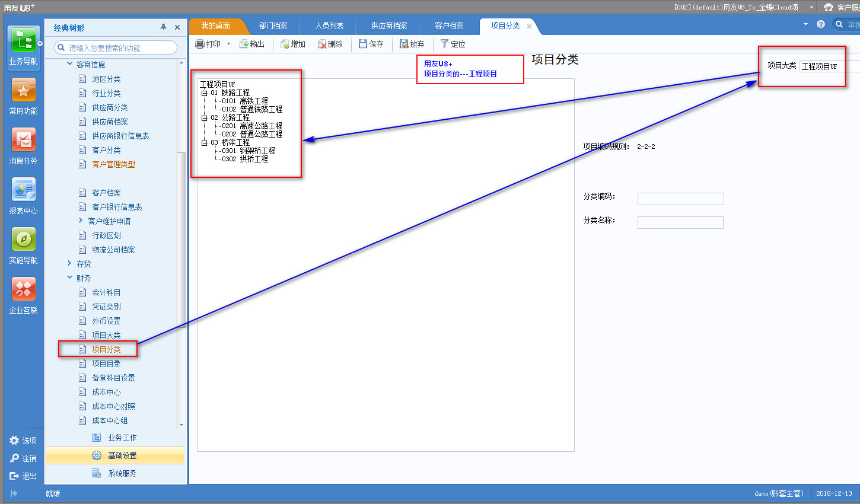
Task: Collapse the 财务 tree group
Action: [70, 278]
